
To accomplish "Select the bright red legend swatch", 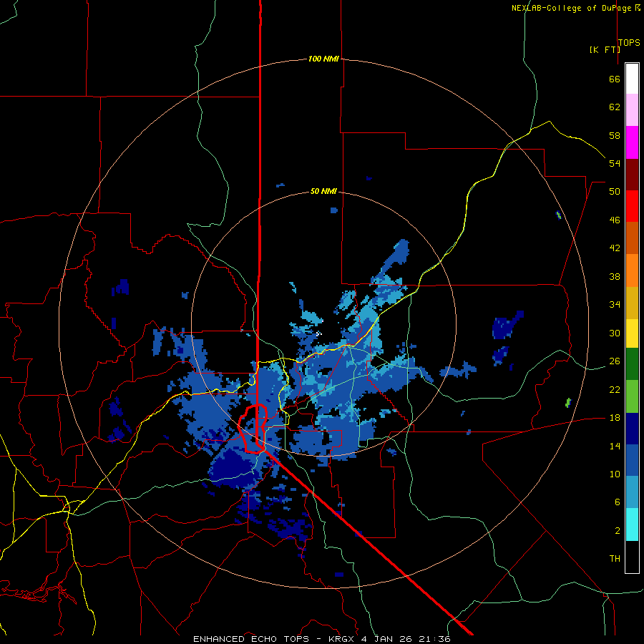I will [x=632, y=206].
